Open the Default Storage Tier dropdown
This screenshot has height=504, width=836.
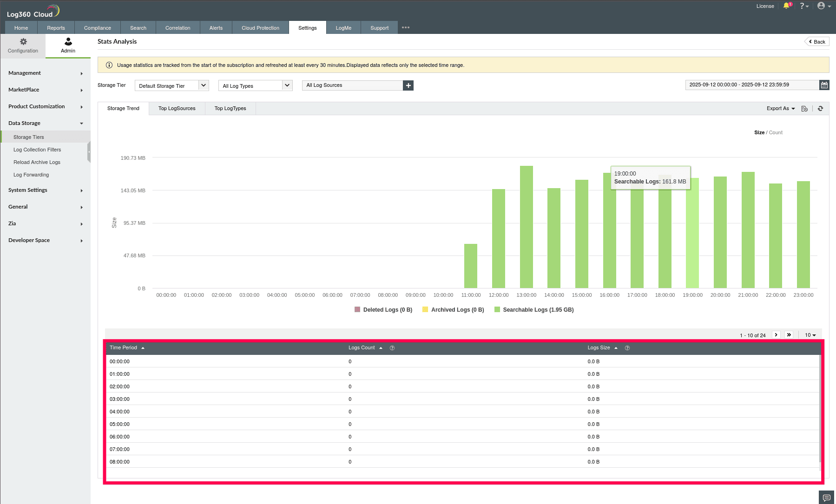click(171, 86)
